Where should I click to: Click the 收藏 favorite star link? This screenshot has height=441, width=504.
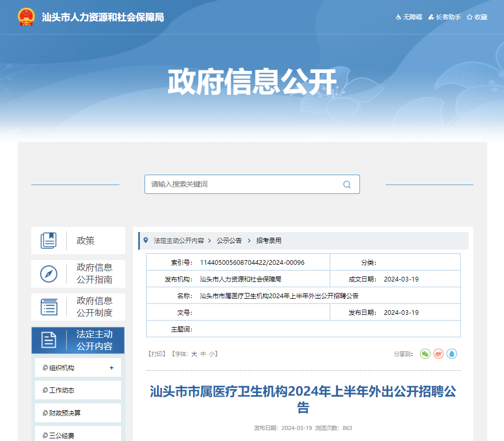pyautogui.click(x=477, y=17)
